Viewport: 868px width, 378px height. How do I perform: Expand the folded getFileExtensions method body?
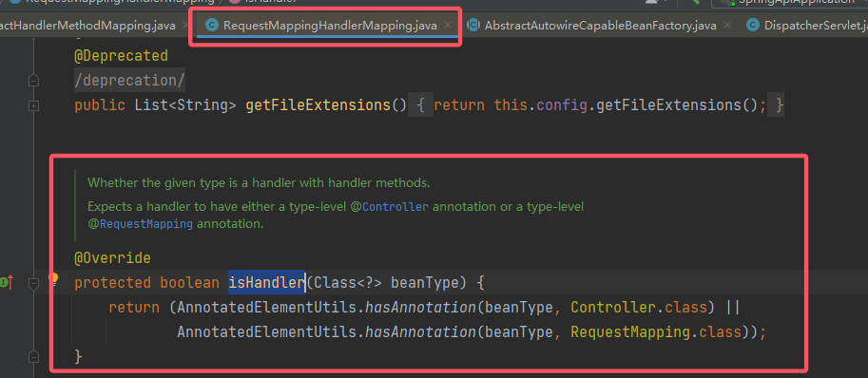click(33, 105)
